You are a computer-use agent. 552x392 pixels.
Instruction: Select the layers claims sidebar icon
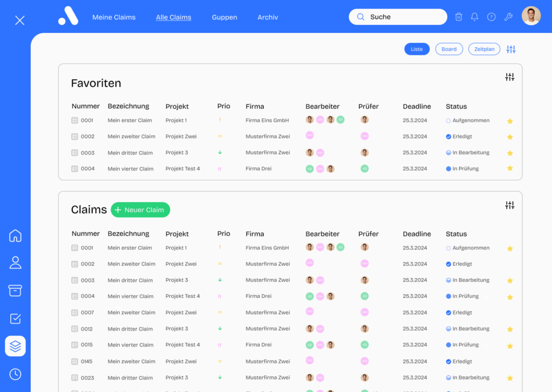pyautogui.click(x=15, y=346)
